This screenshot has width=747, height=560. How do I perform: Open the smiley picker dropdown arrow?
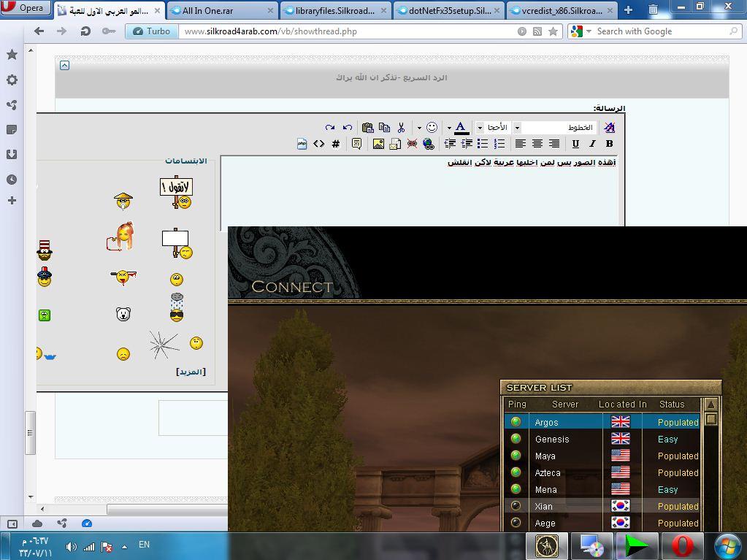point(418,128)
